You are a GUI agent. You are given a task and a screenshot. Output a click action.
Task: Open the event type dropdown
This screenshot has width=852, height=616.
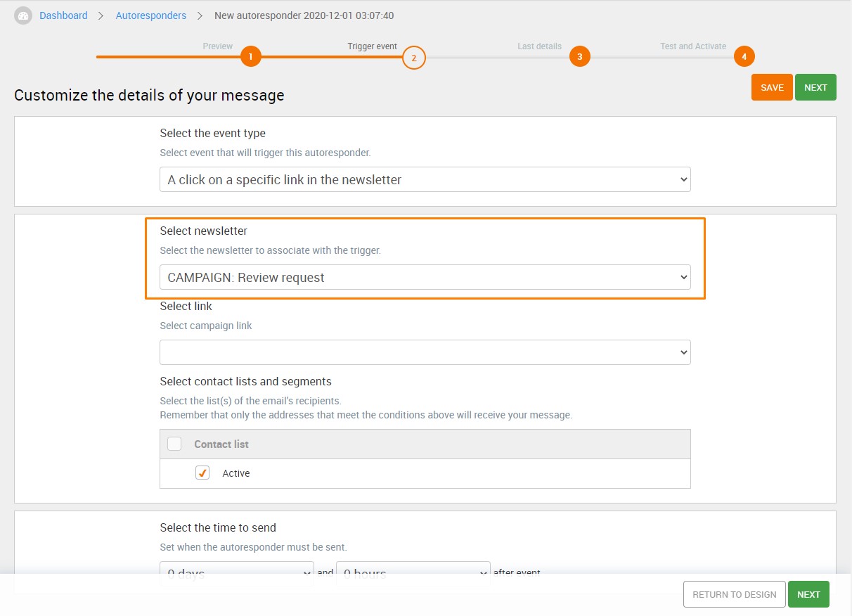pos(425,179)
